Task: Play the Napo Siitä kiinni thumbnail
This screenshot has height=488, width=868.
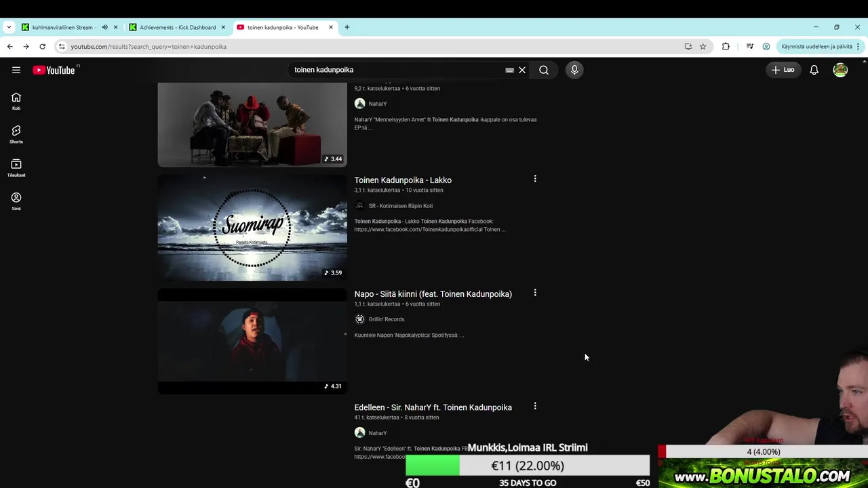Action: tap(252, 342)
